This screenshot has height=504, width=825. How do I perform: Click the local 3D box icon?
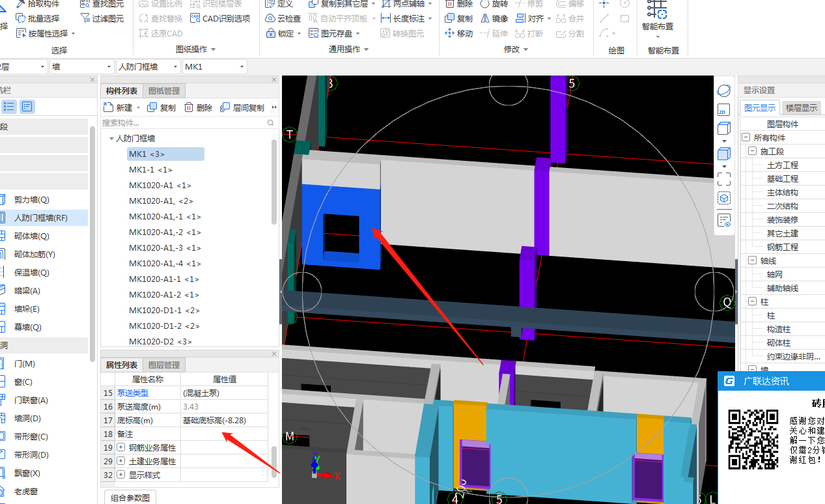click(x=723, y=198)
